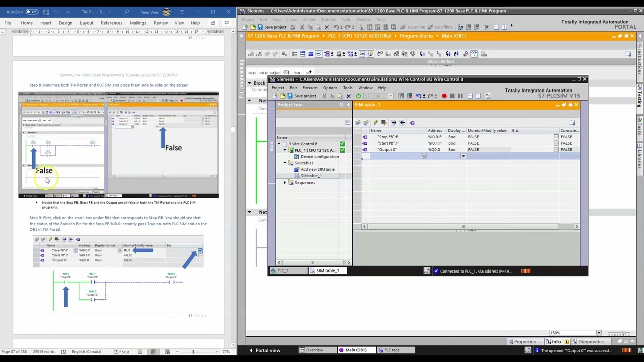The width and height of the screenshot is (644, 362).
Task: Toggle monitoring glasses icon in block editor toolbar
Action: point(474,54)
